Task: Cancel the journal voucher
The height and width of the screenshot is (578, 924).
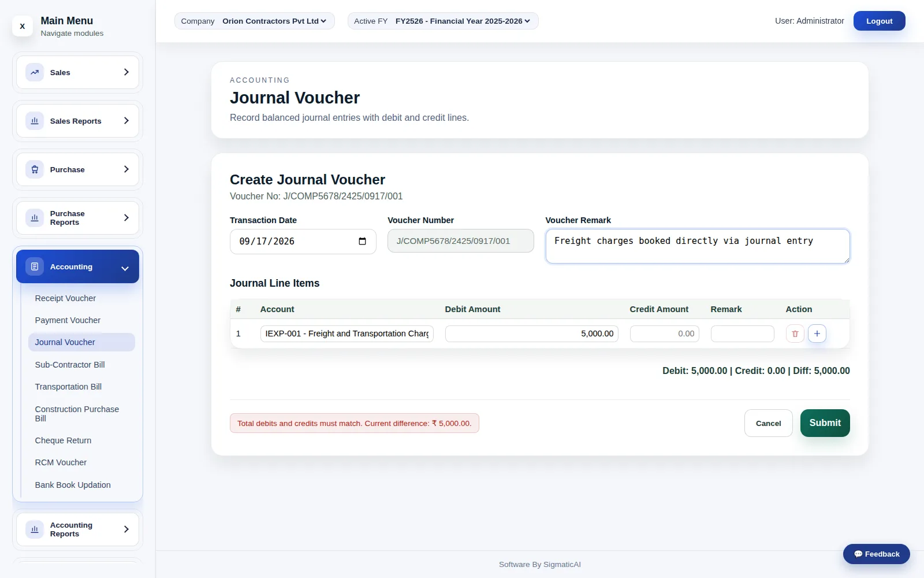Action: click(x=768, y=423)
